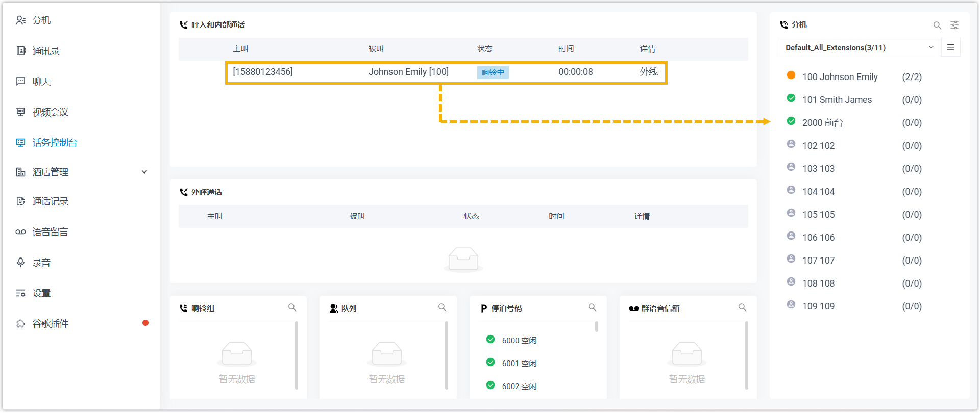Open 语音留言 voicemail from sidebar

click(x=50, y=232)
